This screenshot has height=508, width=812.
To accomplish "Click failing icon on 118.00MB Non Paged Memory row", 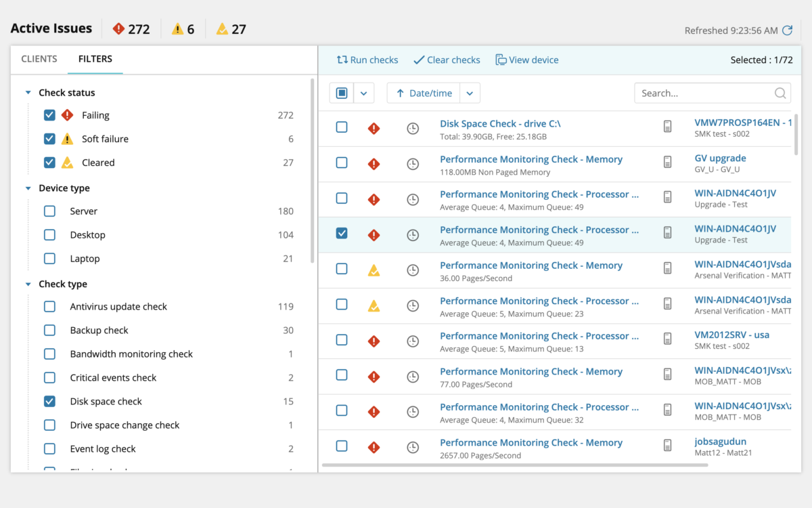I will (x=374, y=164).
